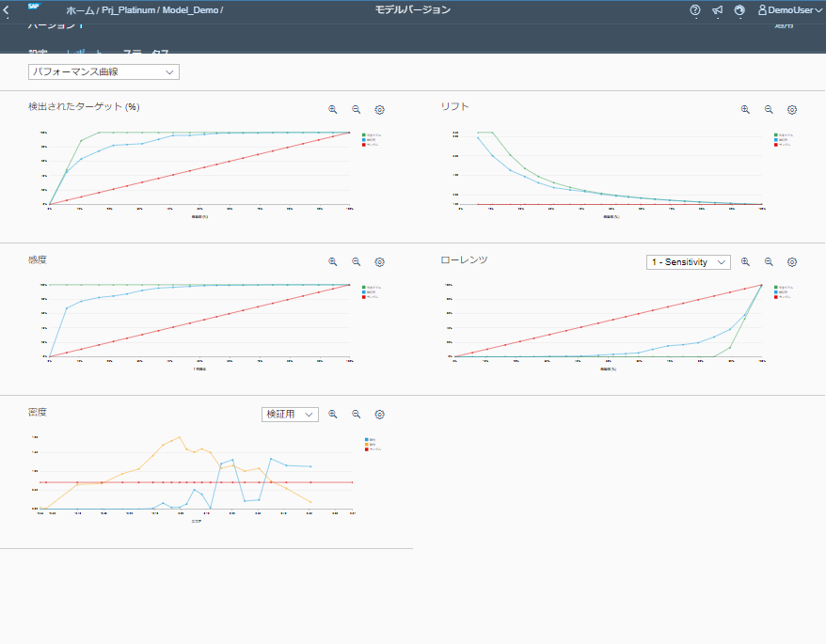Screen dimensions: 826x644
Task: Zoom in on the 検出されたターゲット (%) chart
Action: [333, 110]
